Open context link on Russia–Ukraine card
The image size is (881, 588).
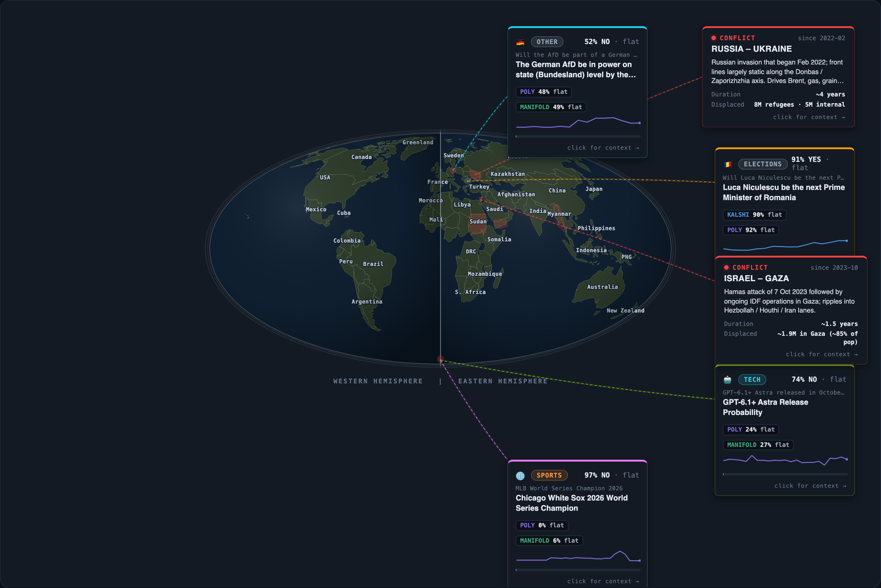[x=809, y=117]
